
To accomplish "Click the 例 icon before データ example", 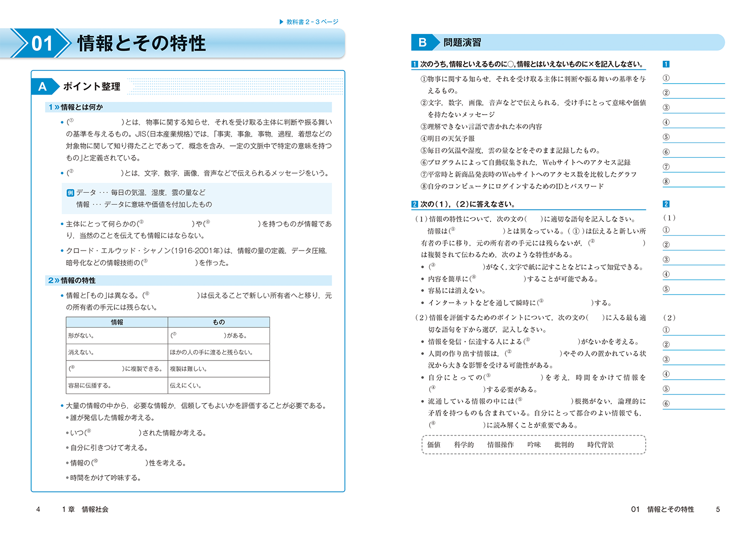I will click(x=70, y=193).
